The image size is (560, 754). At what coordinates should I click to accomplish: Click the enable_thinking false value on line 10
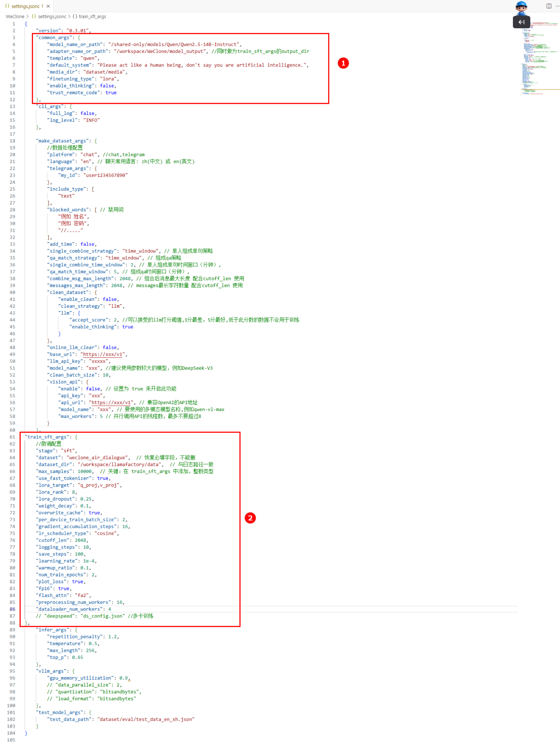click(x=107, y=86)
